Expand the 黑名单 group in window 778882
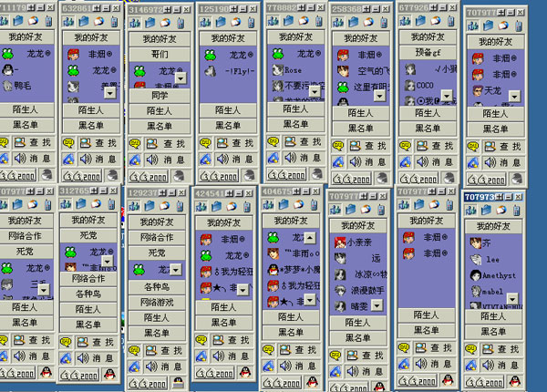This screenshot has height=392, width=547. click(295, 124)
